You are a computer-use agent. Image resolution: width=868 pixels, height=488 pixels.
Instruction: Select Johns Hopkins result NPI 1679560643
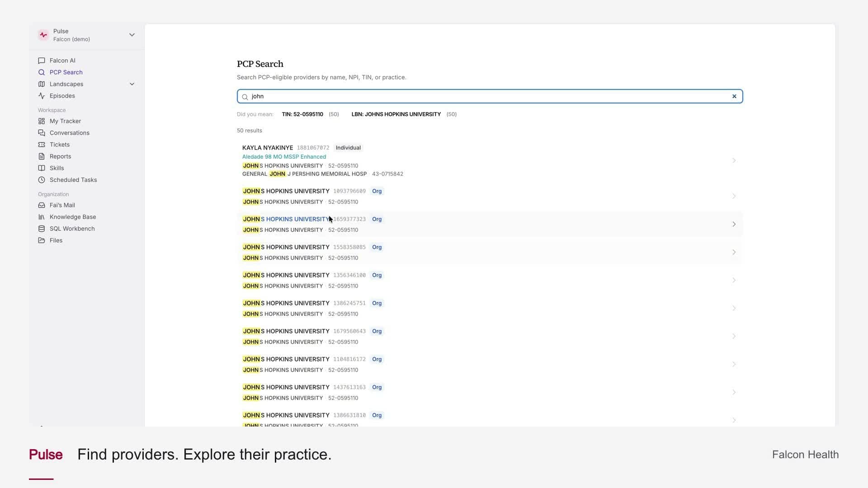point(490,336)
